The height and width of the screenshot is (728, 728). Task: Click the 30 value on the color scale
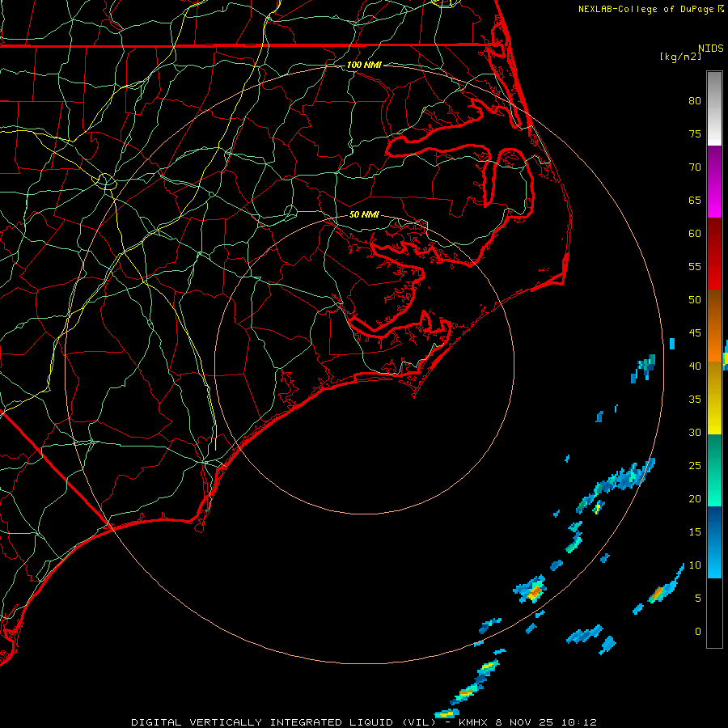(x=695, y=433)
